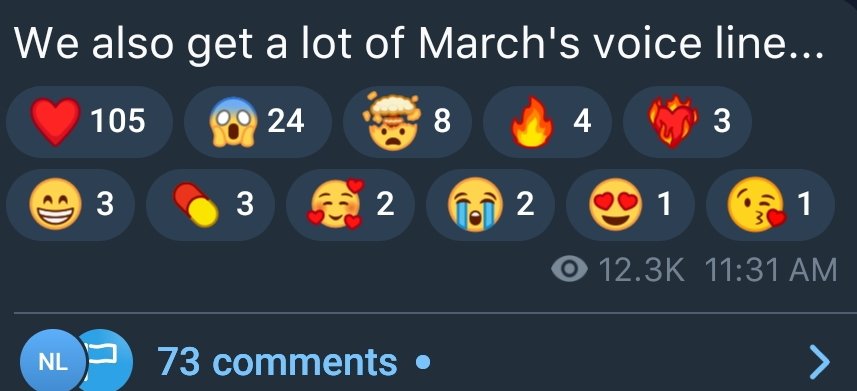857x391 pixels.
Task: Toggle the grinning face reaction
Action: coord(70,205)
